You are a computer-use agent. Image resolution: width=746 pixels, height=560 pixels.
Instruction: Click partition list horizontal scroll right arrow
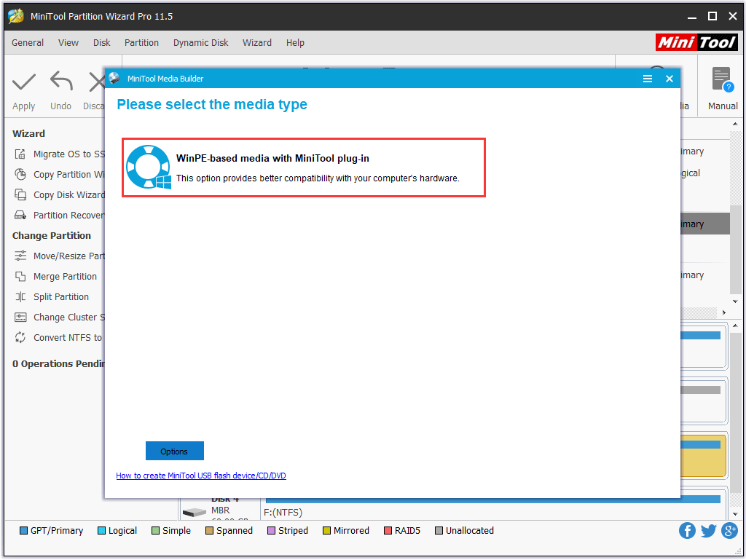coord(724,313)
